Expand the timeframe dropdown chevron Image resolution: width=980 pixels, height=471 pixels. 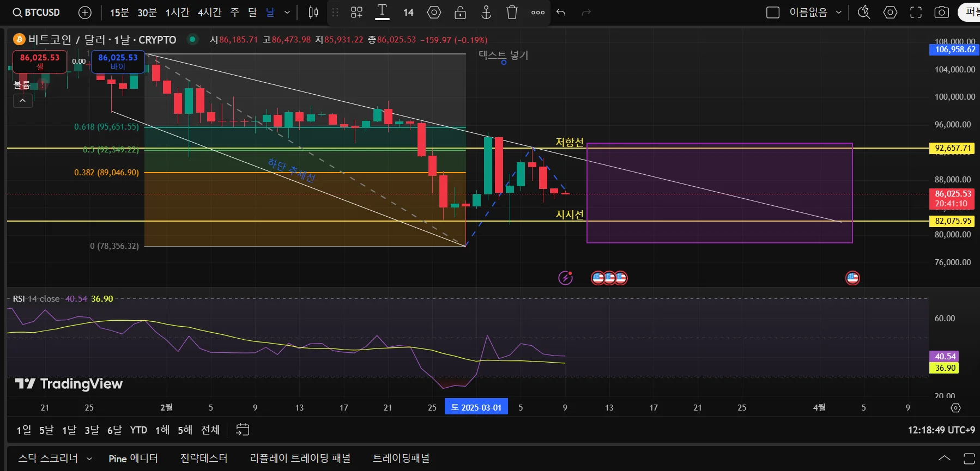tap(287, 12)
